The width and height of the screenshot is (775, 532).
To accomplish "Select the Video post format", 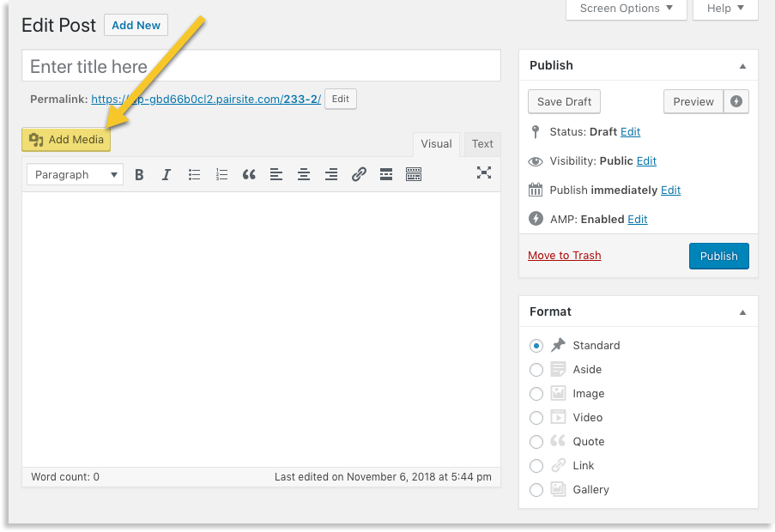I will [x=536, y=417].
